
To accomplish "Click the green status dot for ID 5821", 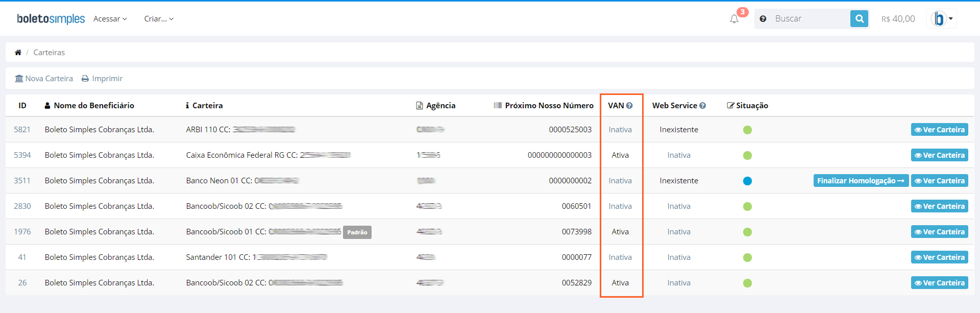I will pyautogui.click(x=747, y=130).
